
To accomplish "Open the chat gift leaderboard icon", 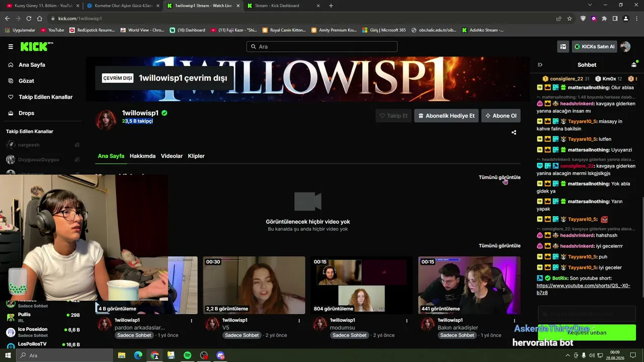I will click(634, 65).
